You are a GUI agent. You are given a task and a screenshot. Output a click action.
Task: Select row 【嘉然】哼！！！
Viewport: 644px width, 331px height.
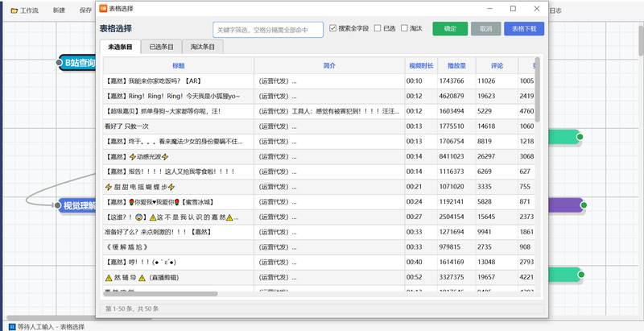[319, 262]
